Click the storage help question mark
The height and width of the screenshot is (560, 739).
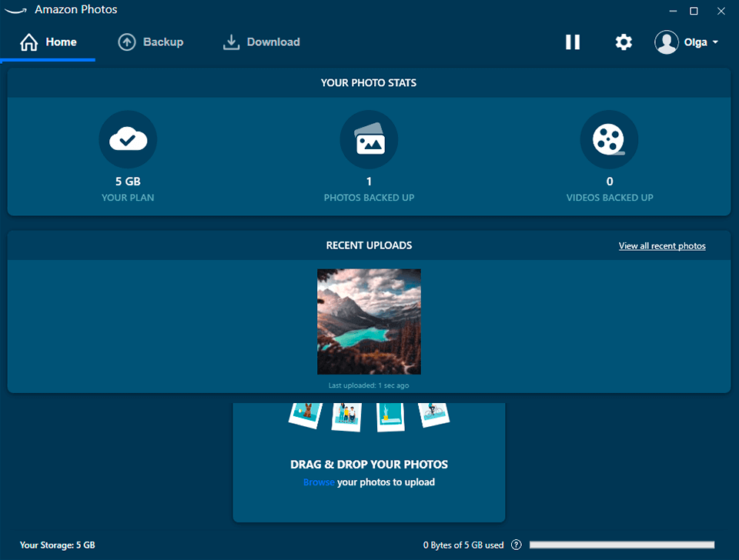pos(516,545)
